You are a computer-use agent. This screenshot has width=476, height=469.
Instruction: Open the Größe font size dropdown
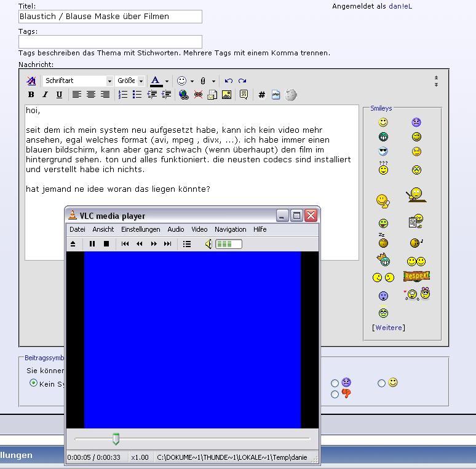(x=130, y=81)
